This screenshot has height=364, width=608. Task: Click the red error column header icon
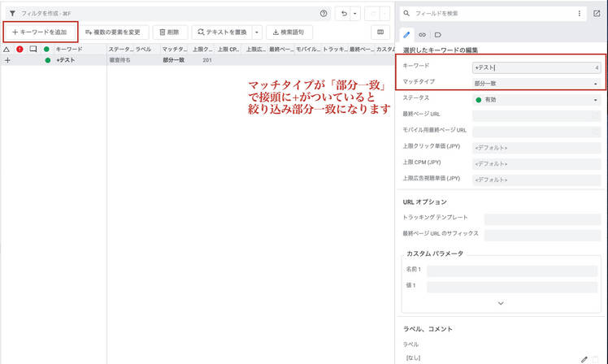coord(20,50)
